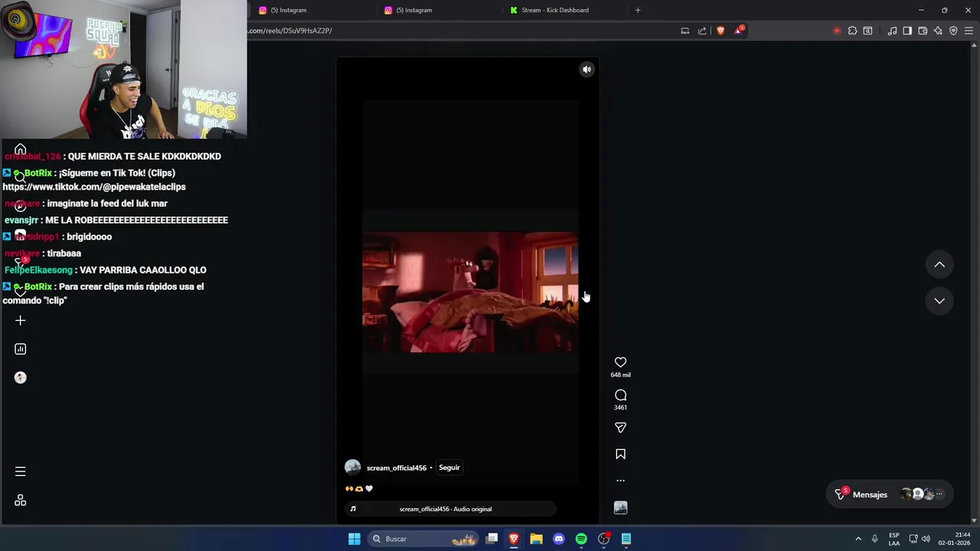Open Spotify from taskbar
The width and height of the screenshot is (980, 551).
(581, 539)
